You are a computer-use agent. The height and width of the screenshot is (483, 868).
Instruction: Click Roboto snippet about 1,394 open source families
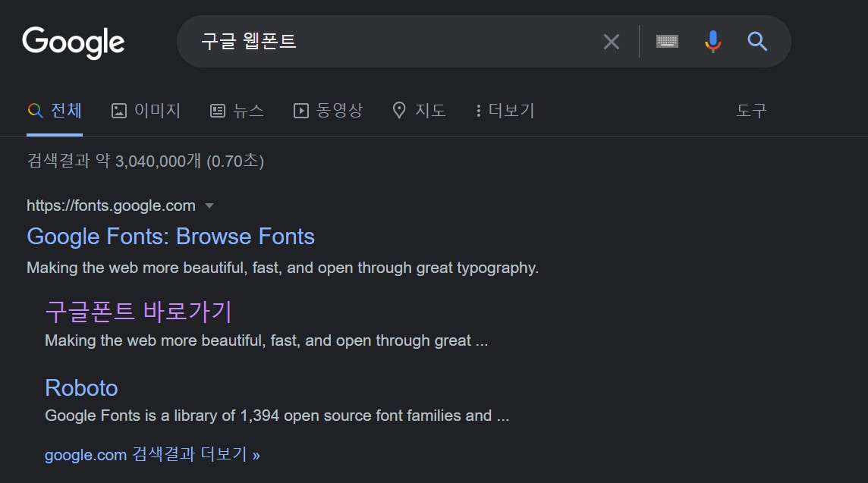click(x=277, y=416)
